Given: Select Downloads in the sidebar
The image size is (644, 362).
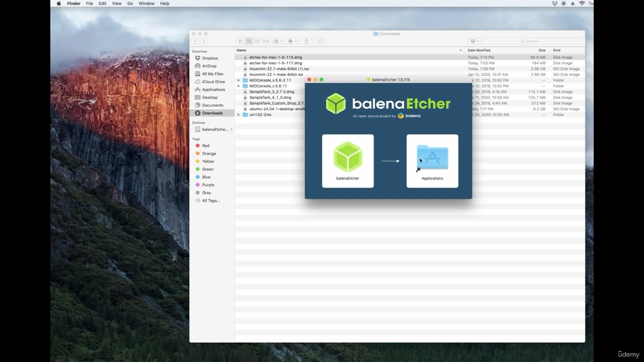Looking at the screenshot, I should (212, 113).
